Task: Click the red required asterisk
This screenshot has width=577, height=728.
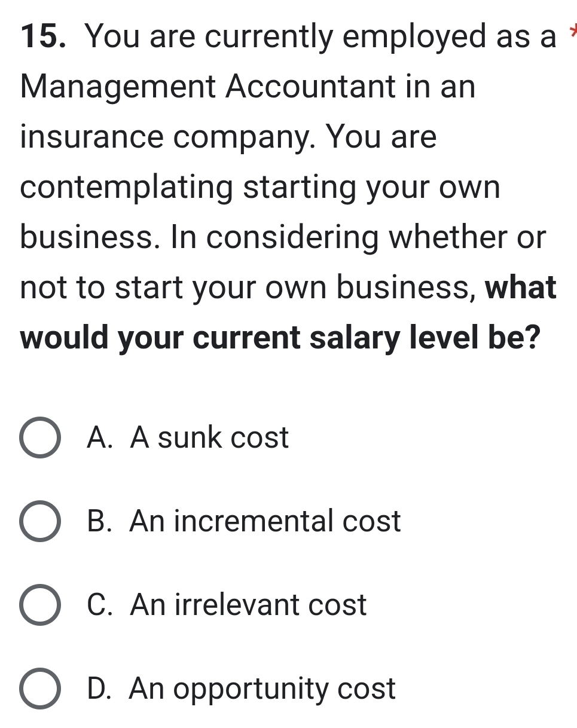Action: tap(573, 30)
